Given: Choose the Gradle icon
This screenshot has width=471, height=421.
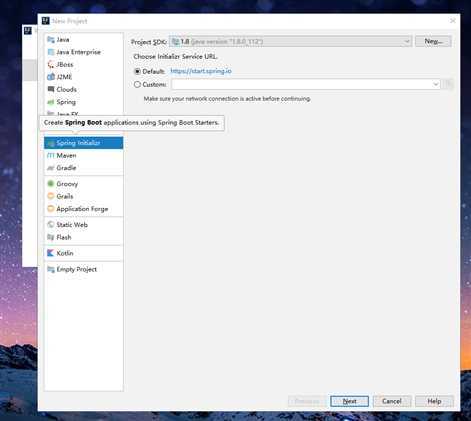Looking at the screenshot, I should (51, 168).
